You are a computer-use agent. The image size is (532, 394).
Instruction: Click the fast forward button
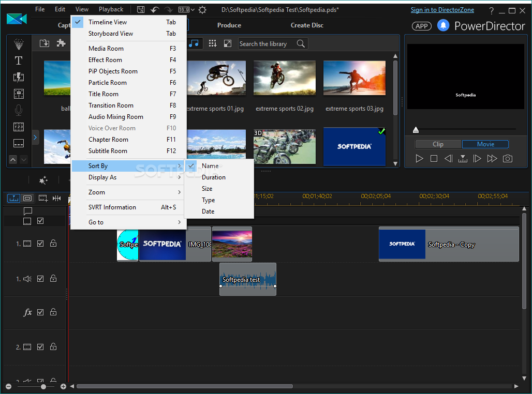click(492, 159)
